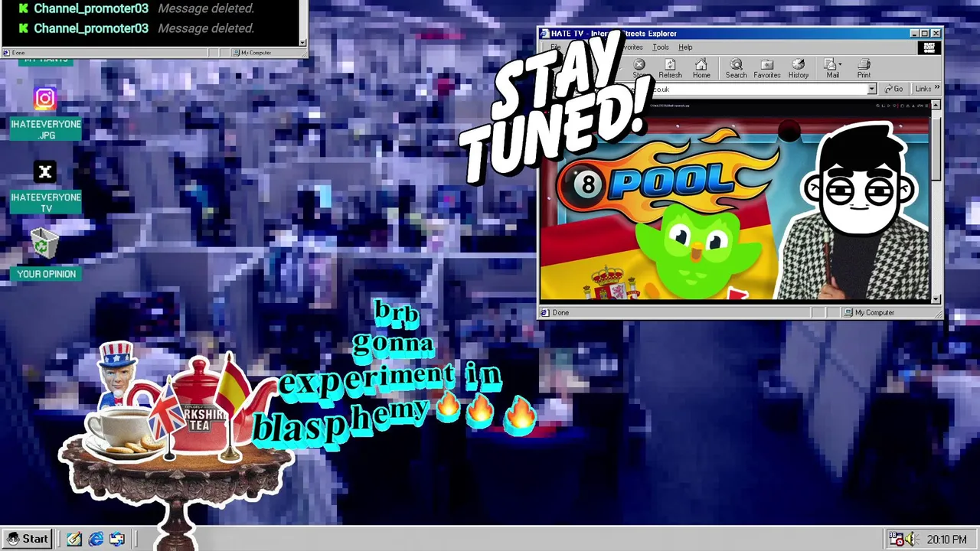
Task: Click the Done status bar text
Action: pos(560,312)
